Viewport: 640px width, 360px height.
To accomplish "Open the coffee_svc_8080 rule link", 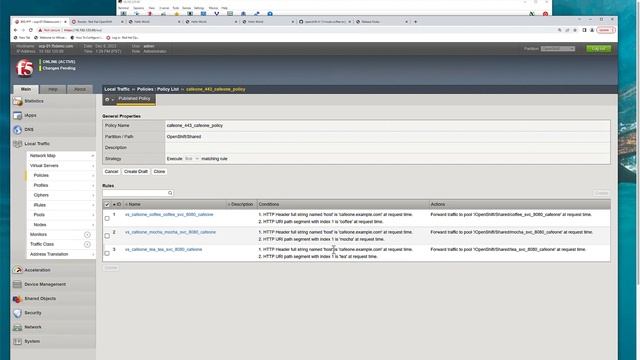I will [169, 215].
